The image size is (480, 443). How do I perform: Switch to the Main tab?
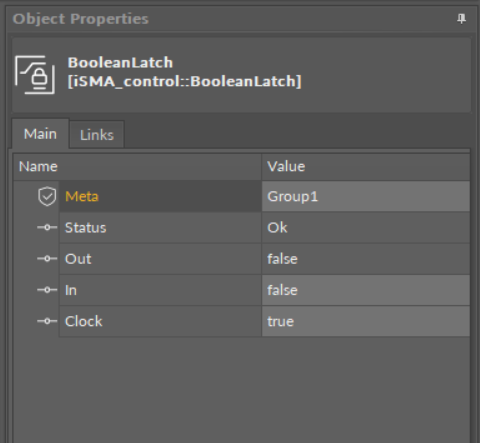tap(40, 134)
